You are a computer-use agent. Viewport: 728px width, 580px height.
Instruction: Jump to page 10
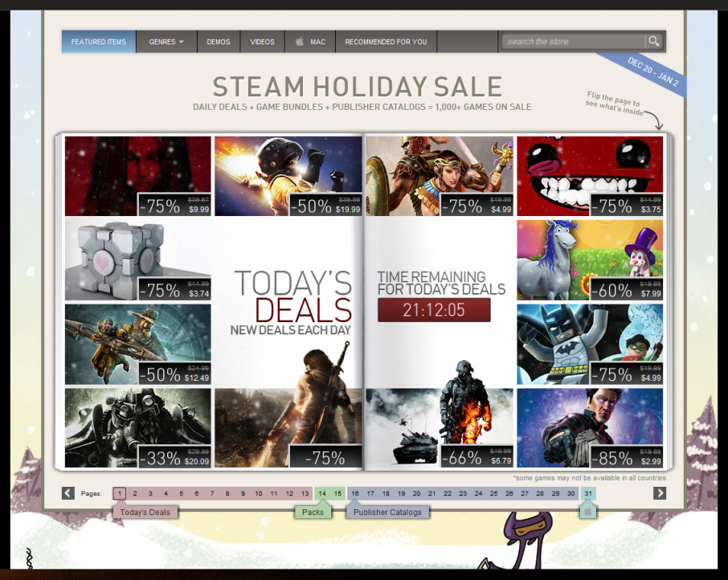[x=258, y=493]
